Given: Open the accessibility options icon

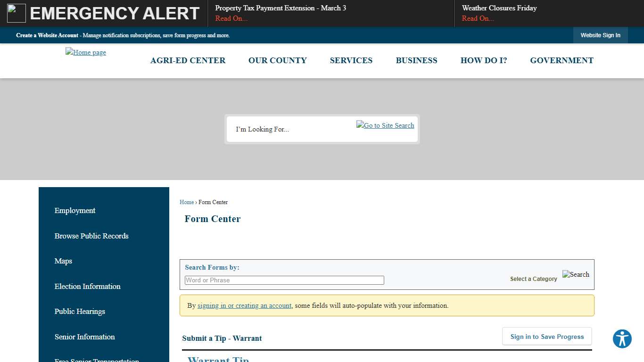Looking at the screenshot, I should click(x=622, y=338).
